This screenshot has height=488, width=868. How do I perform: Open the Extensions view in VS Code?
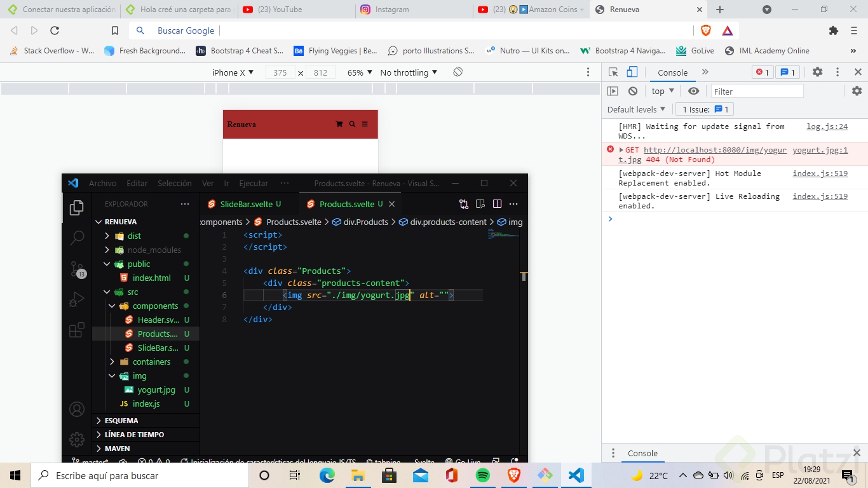pyautogui.click(x=77, y=330)
